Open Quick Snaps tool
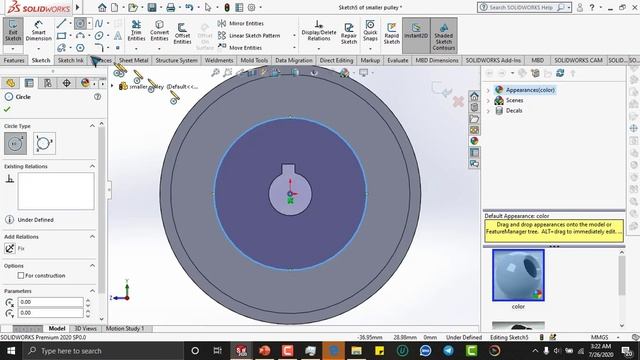 pos(370,31)
